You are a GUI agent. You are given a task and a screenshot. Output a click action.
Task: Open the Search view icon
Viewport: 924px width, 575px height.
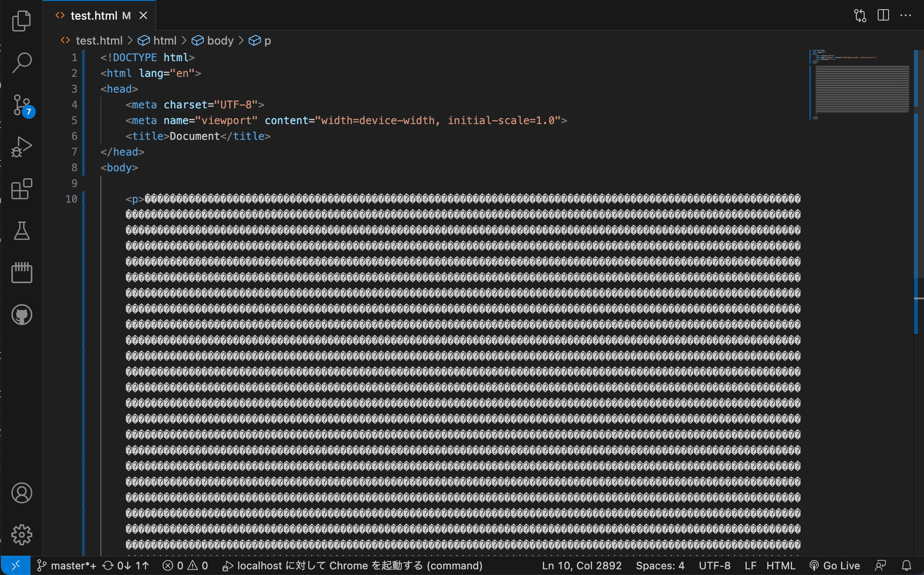pyautogui.click(x=21, y=62)
